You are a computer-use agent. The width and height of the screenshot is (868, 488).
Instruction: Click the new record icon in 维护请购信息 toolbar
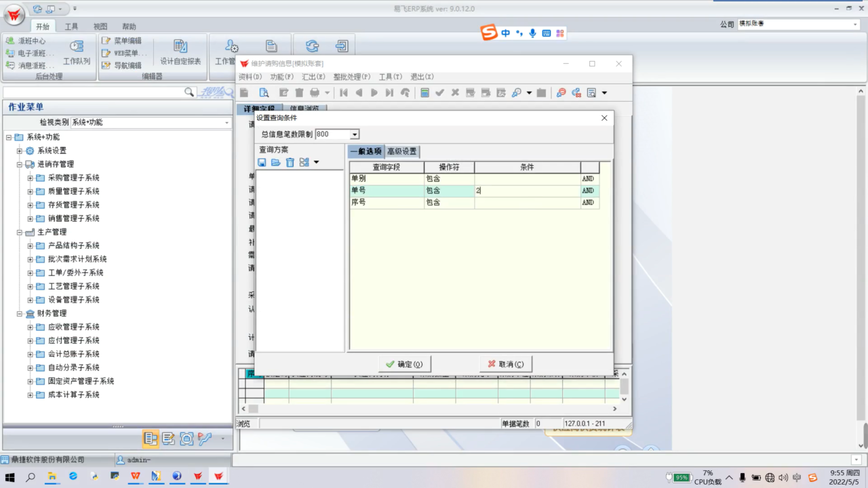click(244, 93)
